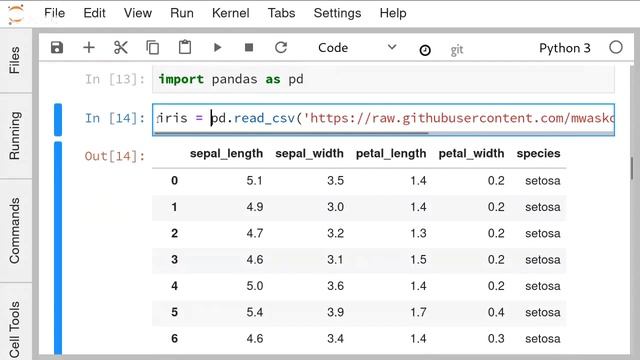Click petal_length value 1.5 in row 3
Viewport: 640px width, 360px height.
[x=418, y=260]
